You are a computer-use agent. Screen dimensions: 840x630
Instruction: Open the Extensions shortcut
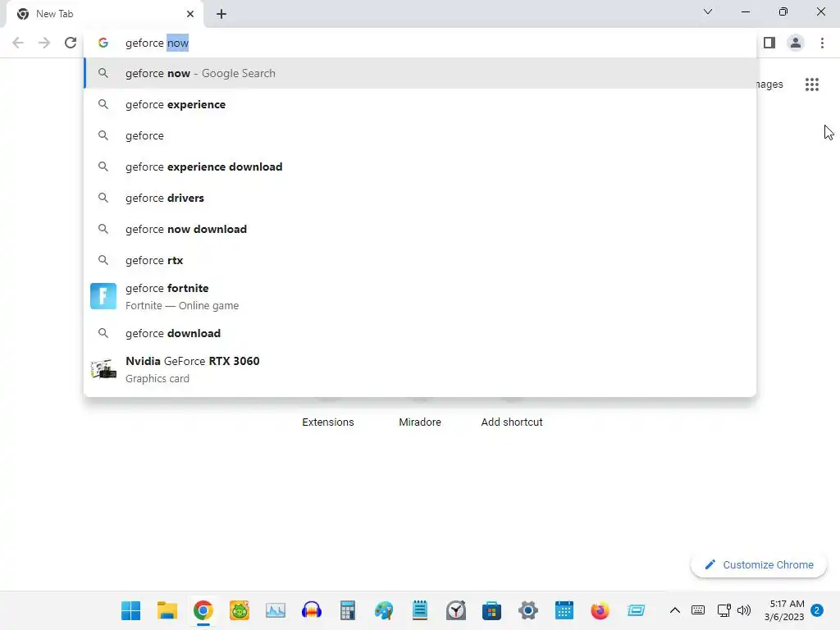pyautogui.click(x=328, y=422)
